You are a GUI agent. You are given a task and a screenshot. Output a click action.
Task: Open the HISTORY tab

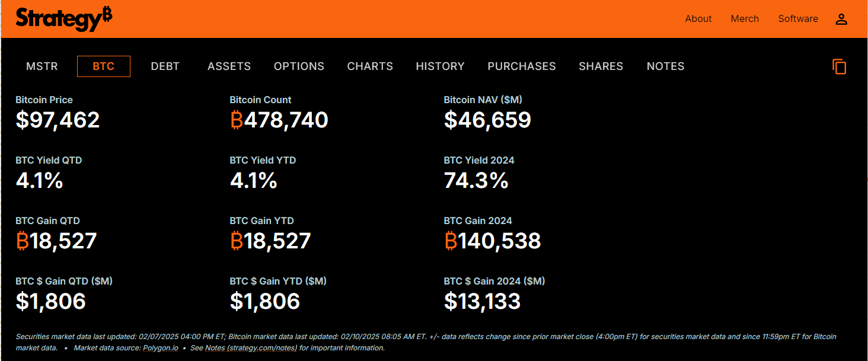[440, 66]
